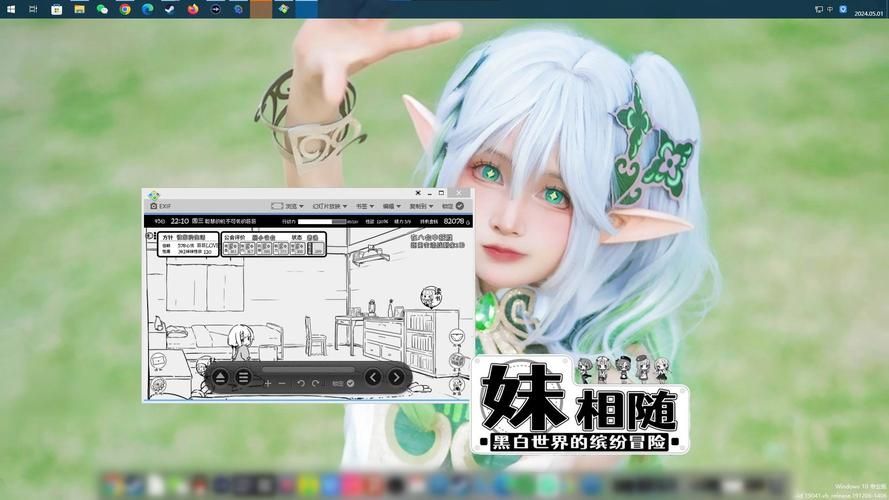Click the Windows Start button
889x500 pixels.
(x=10, y=9)
